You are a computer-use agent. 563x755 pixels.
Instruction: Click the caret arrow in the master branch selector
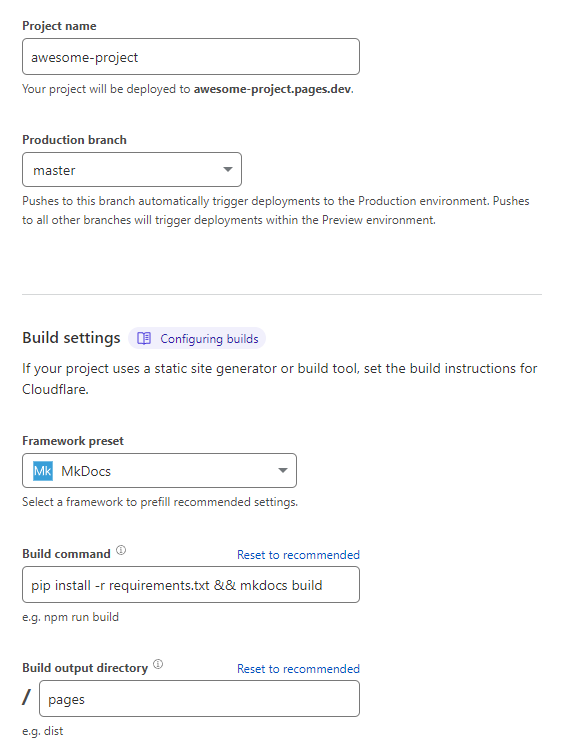tap(228, 169)
